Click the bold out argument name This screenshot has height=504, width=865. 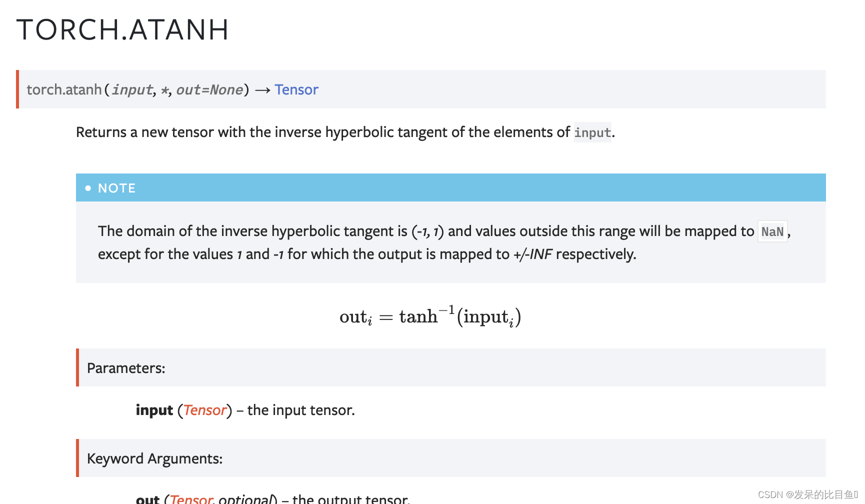[x=148, y=499]
